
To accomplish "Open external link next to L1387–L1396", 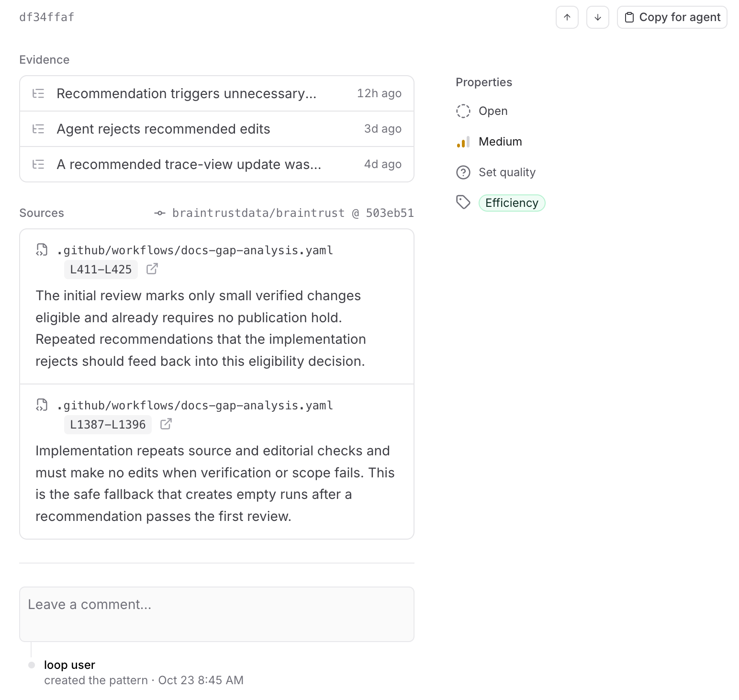I will coord(166,424).
